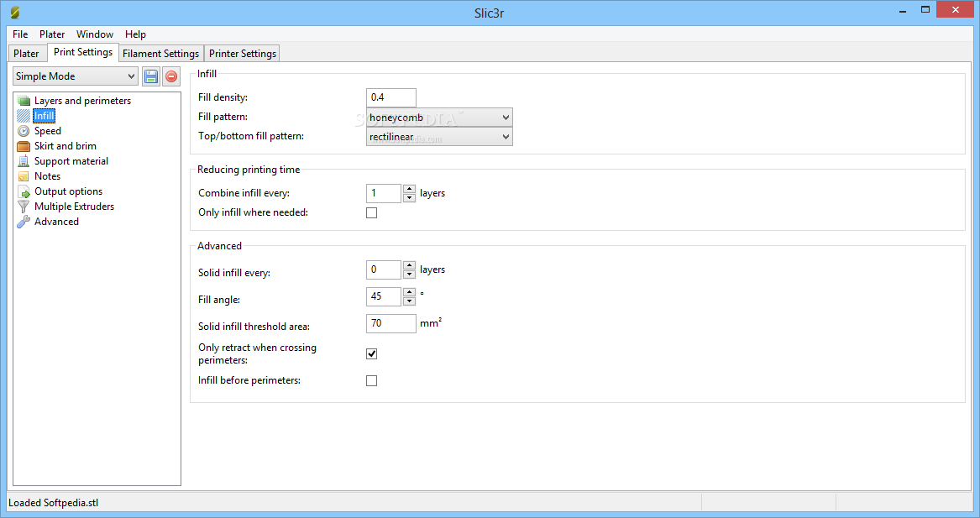Select Layers and perimeters in the tree
This screenshot has width=980, height=518.
82,101
